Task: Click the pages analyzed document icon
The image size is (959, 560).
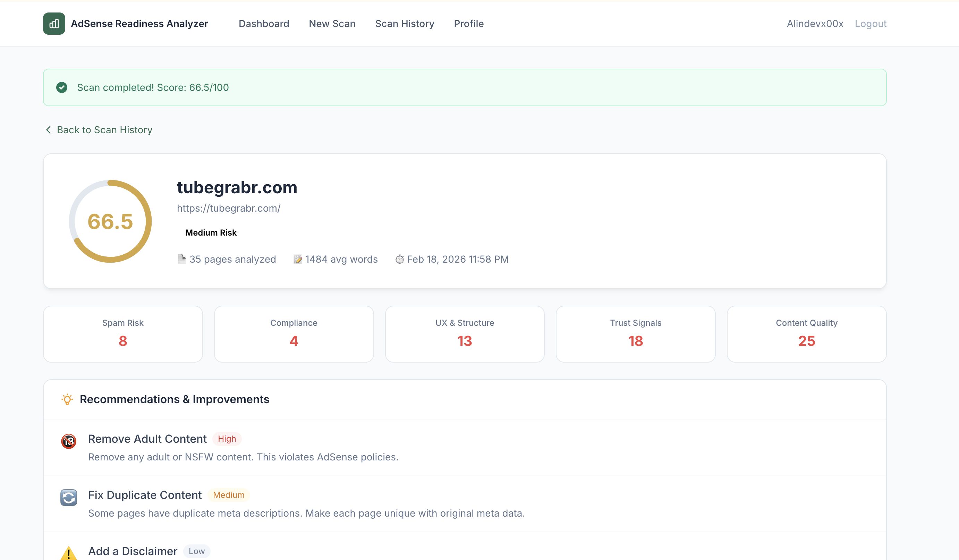Action: [x=181, y=259]
